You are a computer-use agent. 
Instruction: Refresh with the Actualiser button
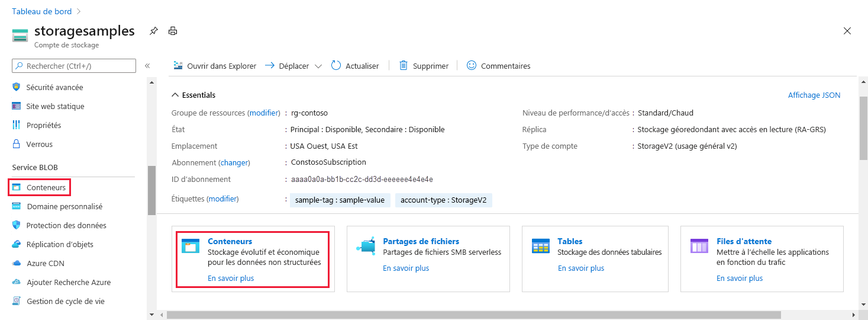[x=354, y=66]
